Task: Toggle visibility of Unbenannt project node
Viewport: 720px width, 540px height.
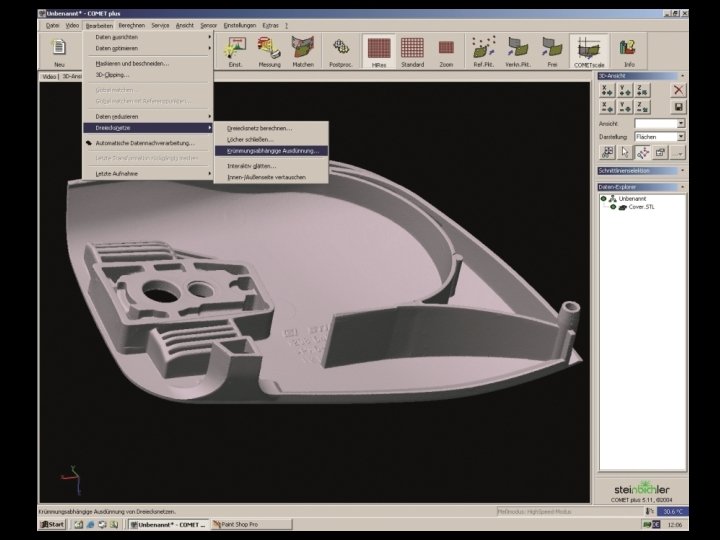Action: (602, 199)
